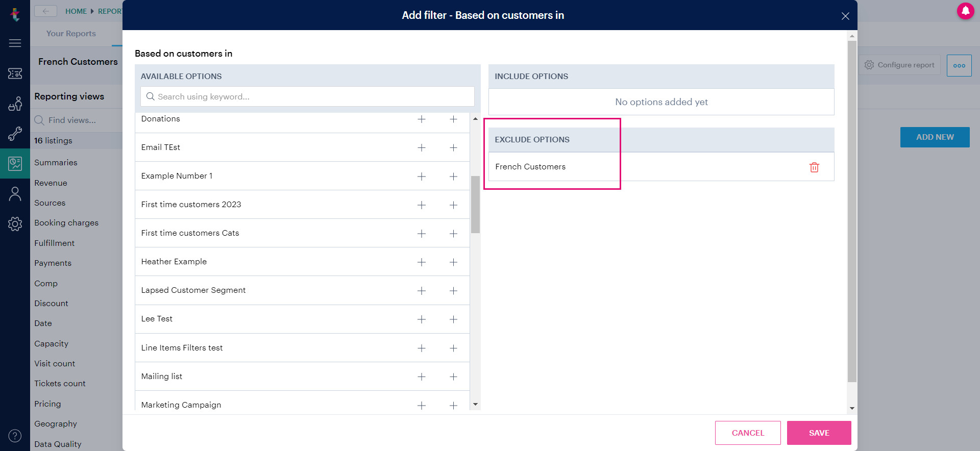Go back using the arrow button
Screen dimensions: 980x451
pos(45,11)
